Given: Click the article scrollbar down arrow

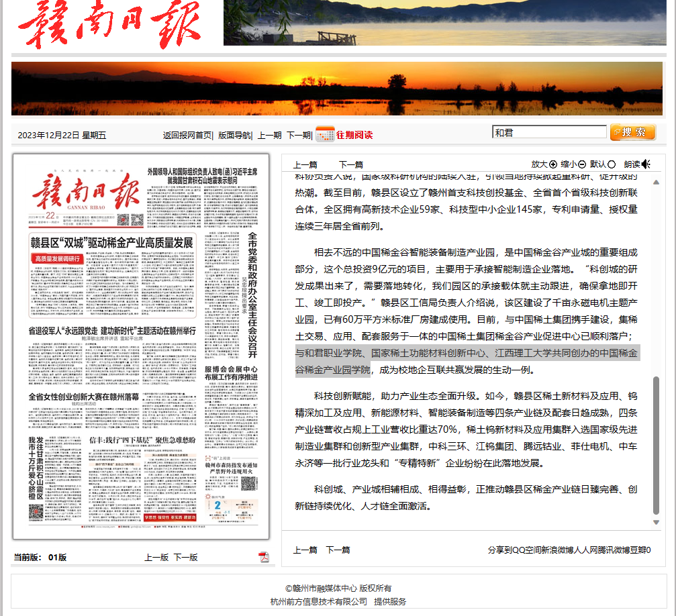Looking at the screenshot, I should click(656, 522).
